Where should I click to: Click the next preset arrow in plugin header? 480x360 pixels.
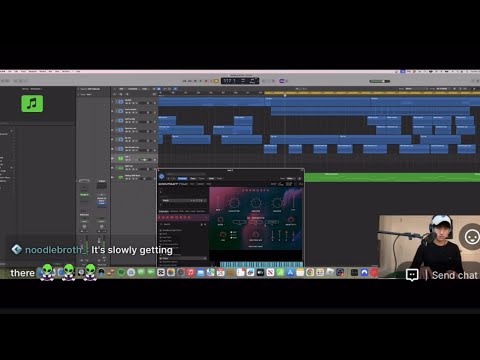174,178
